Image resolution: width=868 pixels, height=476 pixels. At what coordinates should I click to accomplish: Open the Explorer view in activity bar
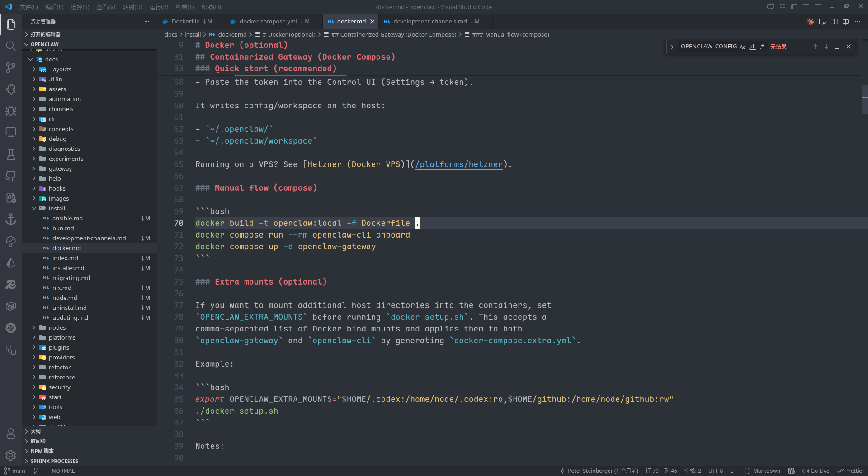(11, 24)
